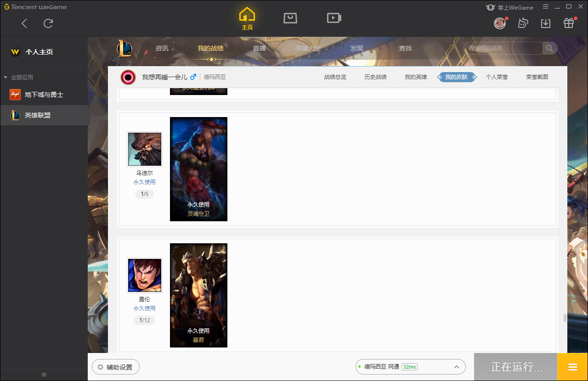The image size is (588, 381).
Task: Click the 1/12 skin count badge
Action: click(x=145, y=320)
